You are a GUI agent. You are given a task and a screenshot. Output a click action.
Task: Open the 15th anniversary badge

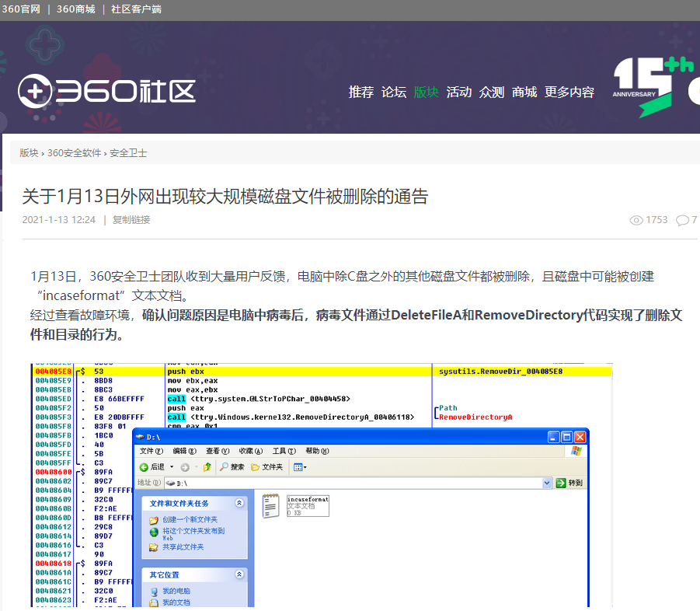click(653, 86)
